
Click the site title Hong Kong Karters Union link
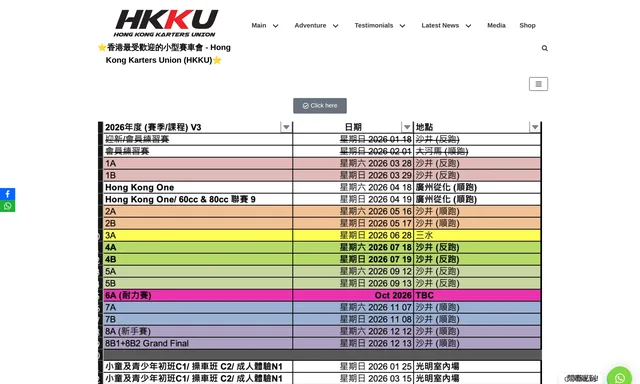164,54
